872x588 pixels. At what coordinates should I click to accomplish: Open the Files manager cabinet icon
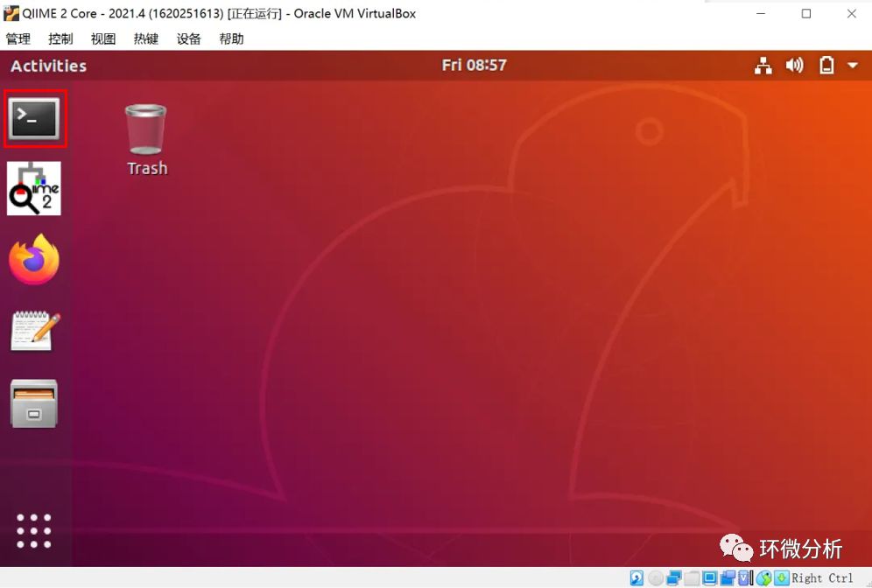pos(34,403)
